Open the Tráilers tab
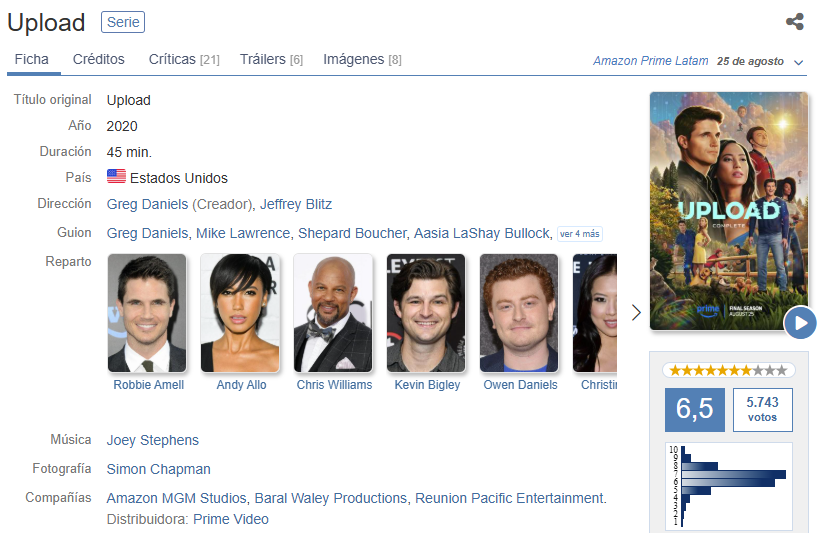This screenshot has height=533, width=822. [271, 60]
